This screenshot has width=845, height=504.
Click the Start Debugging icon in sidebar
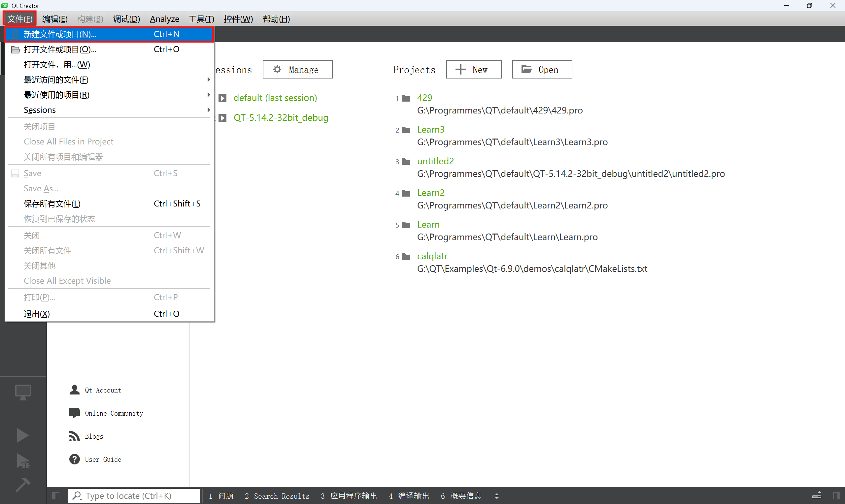pos(23,461)
